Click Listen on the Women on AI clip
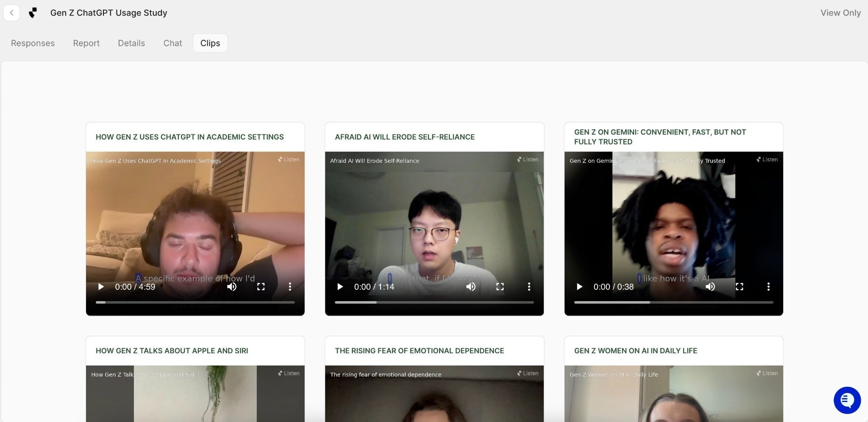This screenshot has width=868, height=422. [x=767, y=373]
